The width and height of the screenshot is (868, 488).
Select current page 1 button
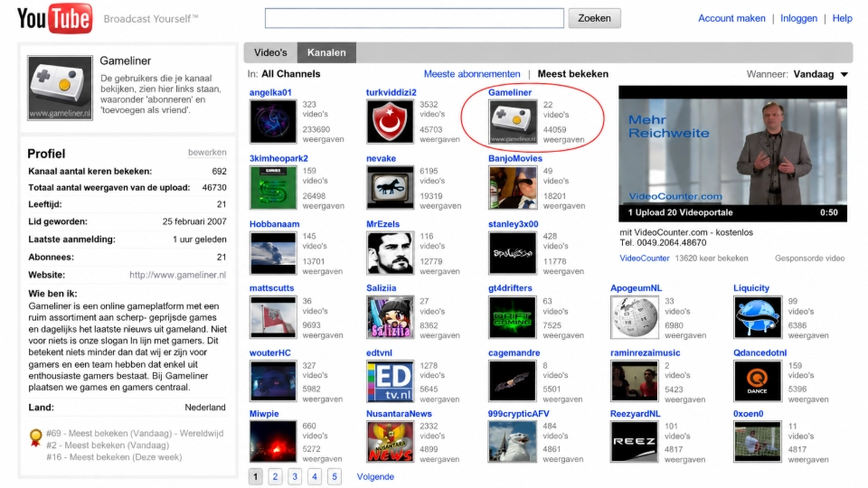click(255, 476)
